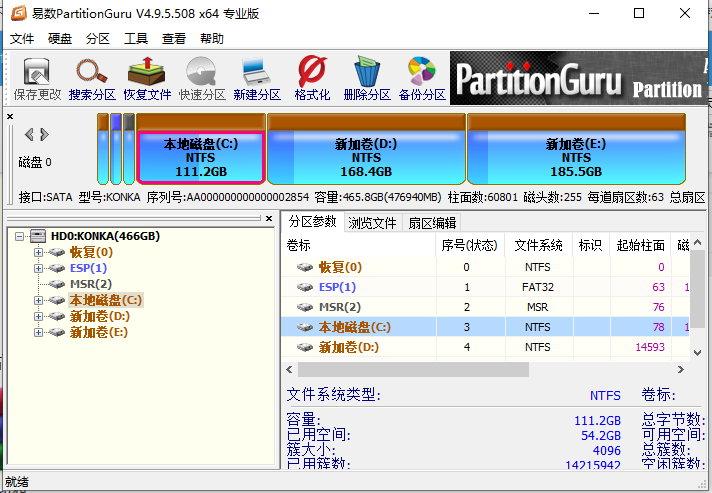Switch to the 浏览文件 tab

click(372, 223)
